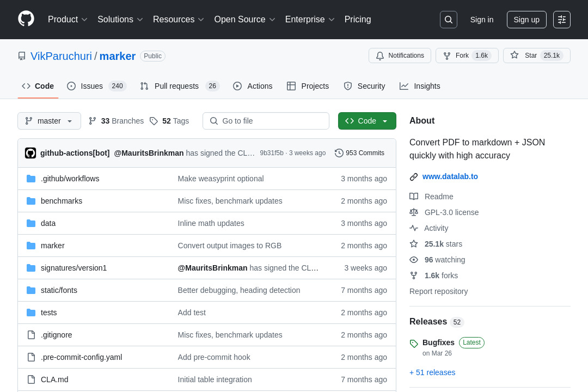Open commit message 'Convert output images to RGB'
This screenshot has height=392, width=588.
pos(230,246)
